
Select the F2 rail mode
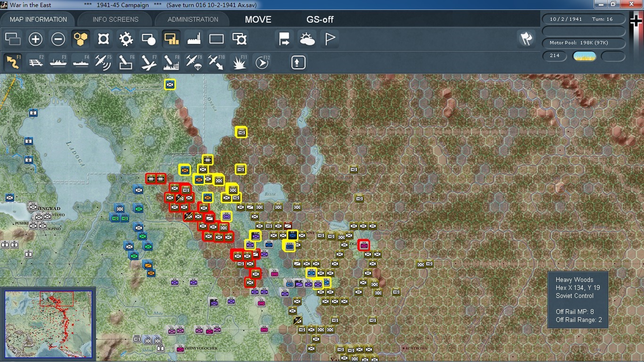pos(35,62)
